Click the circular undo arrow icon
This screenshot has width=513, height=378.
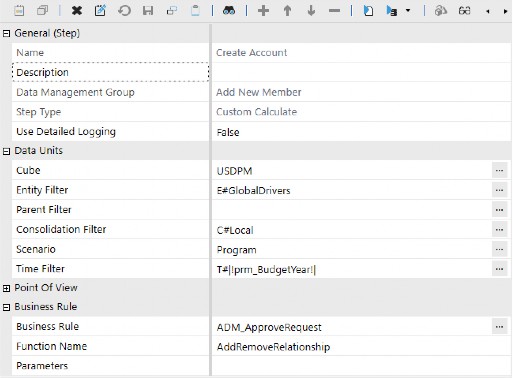click(x=124, y=11)
